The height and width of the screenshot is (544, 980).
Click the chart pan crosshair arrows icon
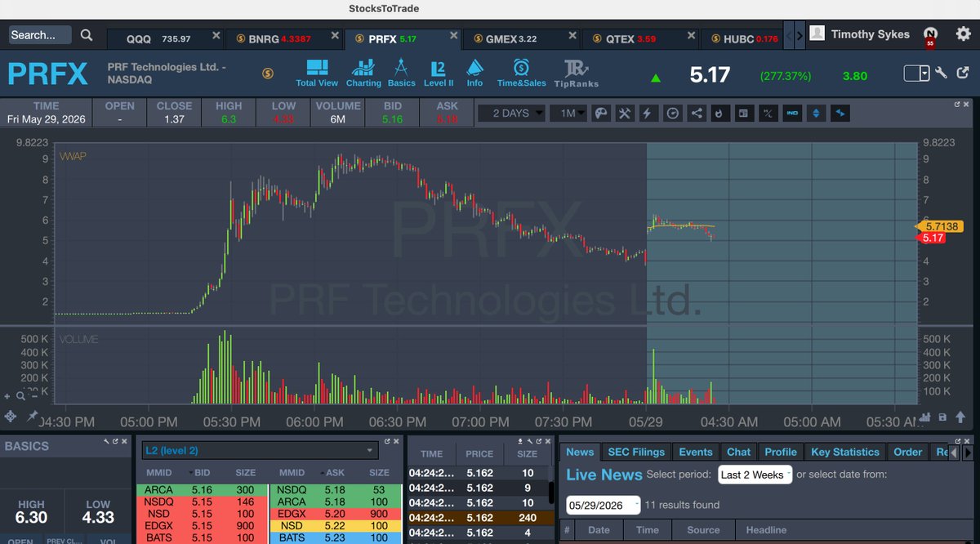pyautogui.click(x=9, y=416)
